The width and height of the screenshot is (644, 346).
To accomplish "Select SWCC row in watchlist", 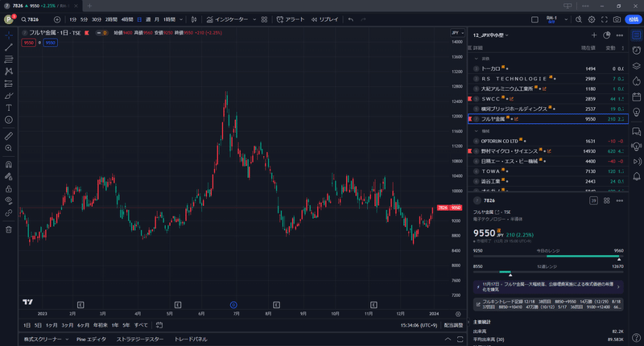I will pyautogui.click(x=548, y=99).
